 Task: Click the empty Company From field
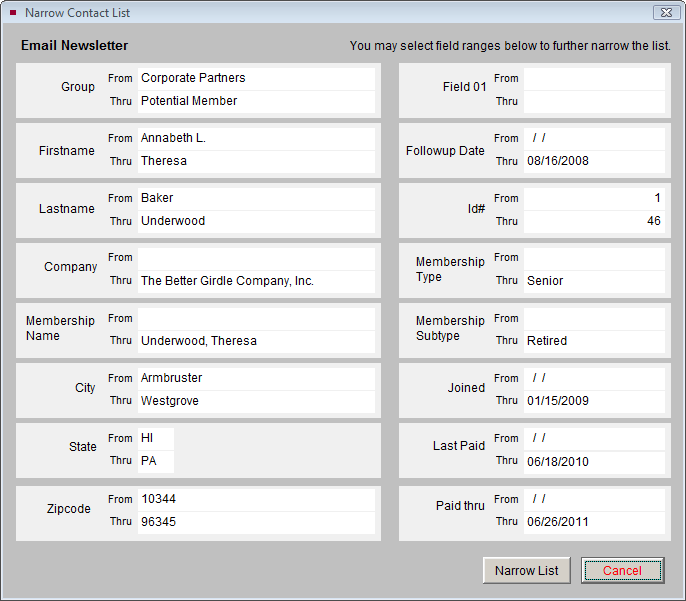[255, 258]
